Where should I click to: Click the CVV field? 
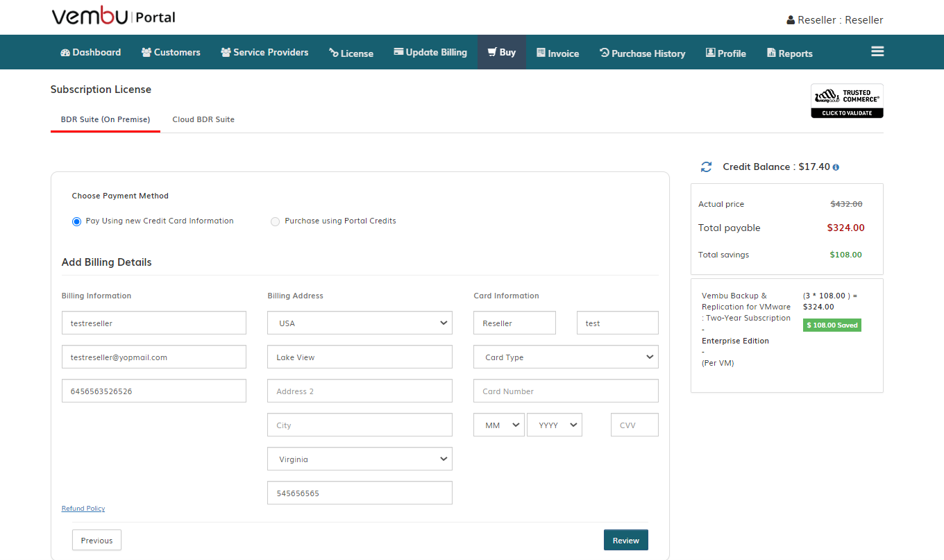634,425
